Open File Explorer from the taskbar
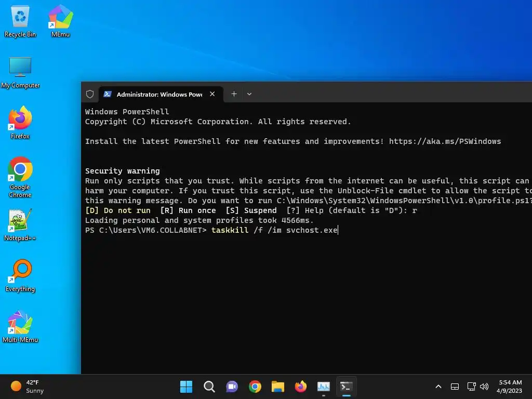This screenshot has width=532, height=399. pyautogui.click(x=277, y=387)
